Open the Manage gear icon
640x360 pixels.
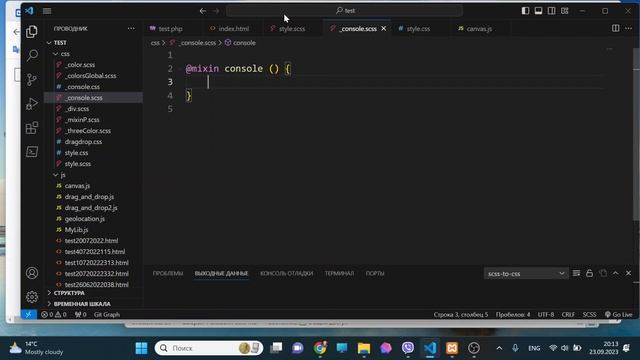pos(32,297)
